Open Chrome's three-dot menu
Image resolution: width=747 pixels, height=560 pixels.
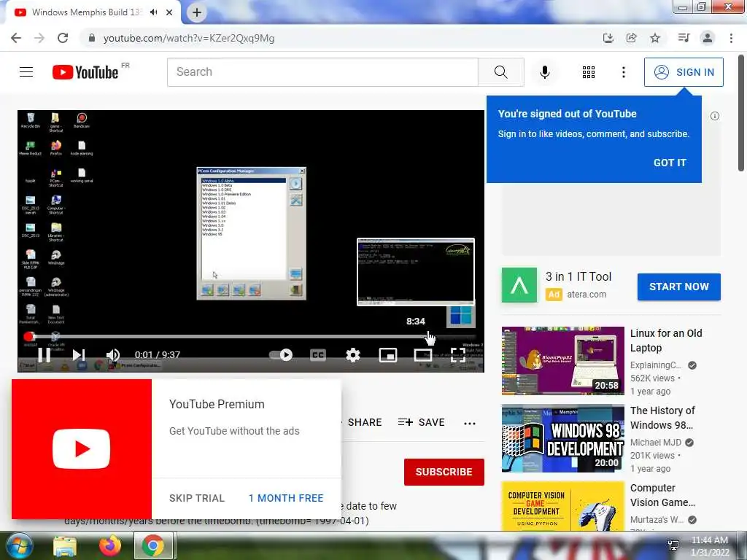pos(731,38)
